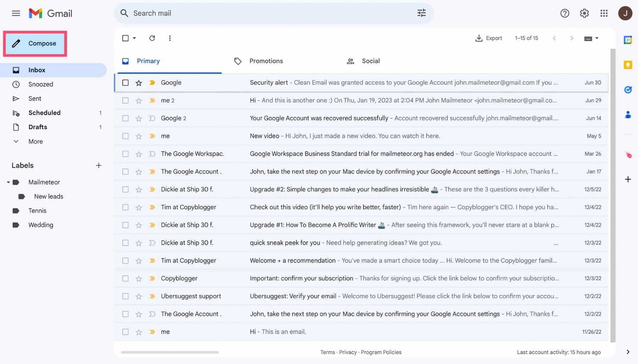Open the select dropdown arrow

[134, 38]
